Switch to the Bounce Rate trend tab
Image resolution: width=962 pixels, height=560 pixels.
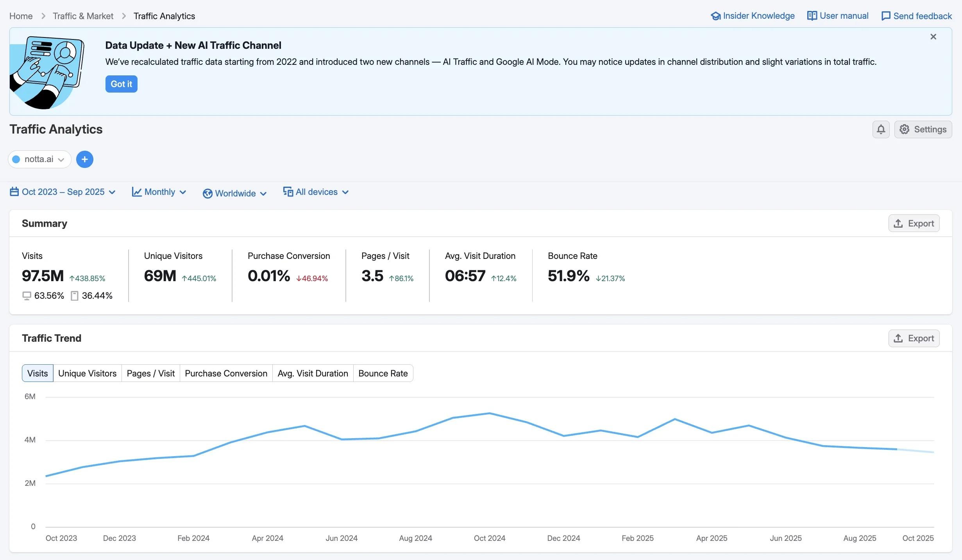click(x=383, y=373)
